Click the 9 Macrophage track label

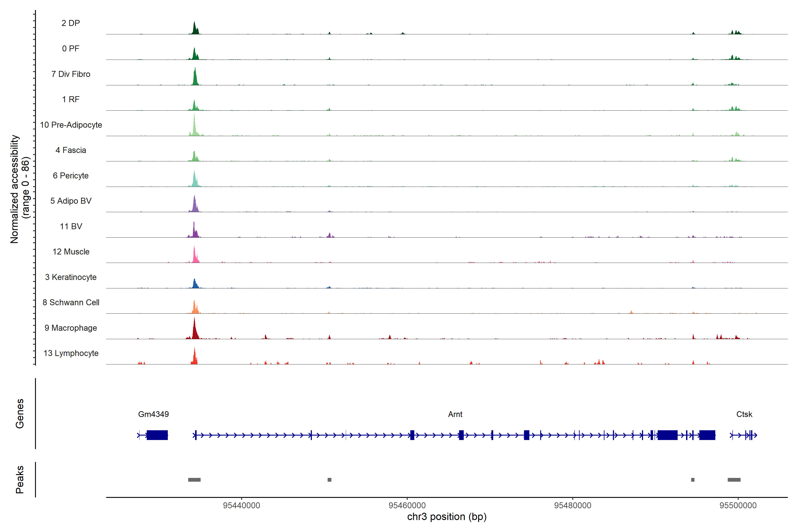pyautogui.click(x=70, y=328)
